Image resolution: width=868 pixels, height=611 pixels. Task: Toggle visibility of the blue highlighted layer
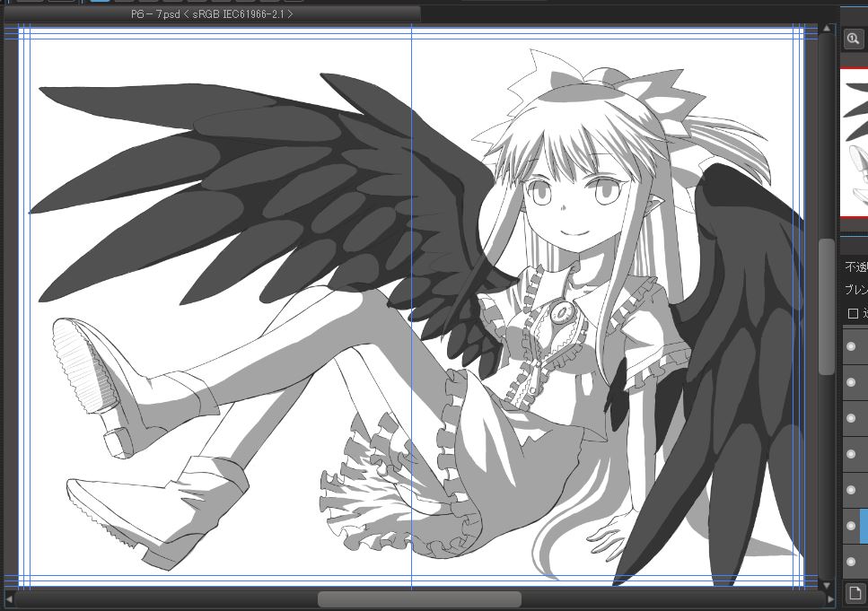[x=851, y=526]
